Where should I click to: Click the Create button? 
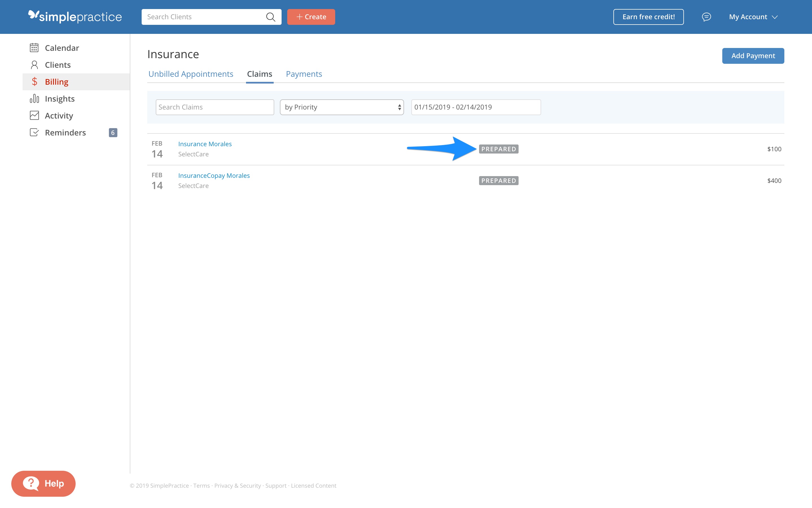[x=311, y=16]
